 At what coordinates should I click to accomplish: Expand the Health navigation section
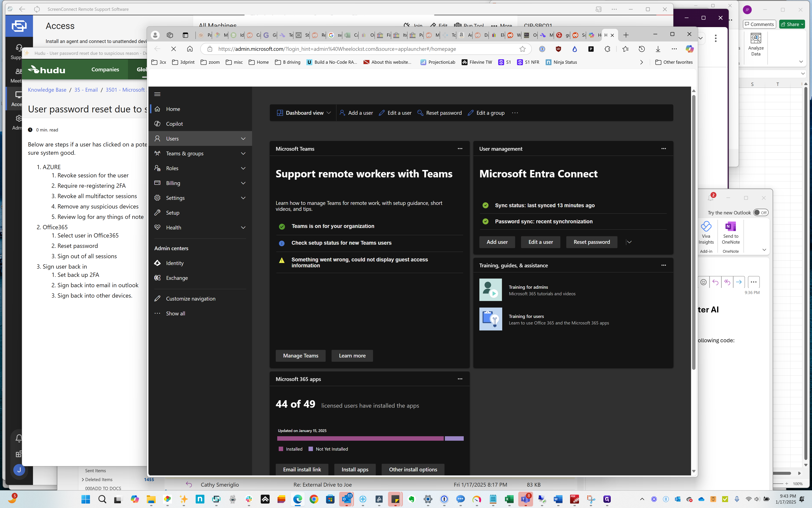pos(243,228)
